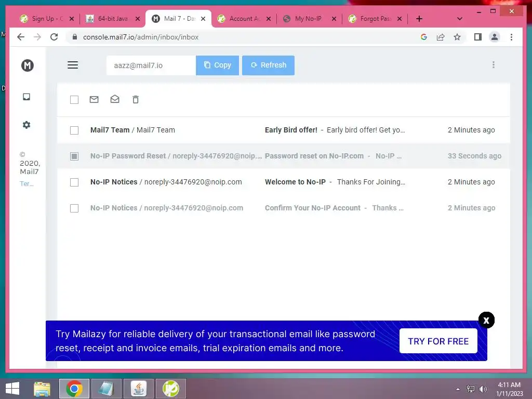532x399 pixels.
Task: Open the settings gear in sidebar
Action: click(26, 125)
